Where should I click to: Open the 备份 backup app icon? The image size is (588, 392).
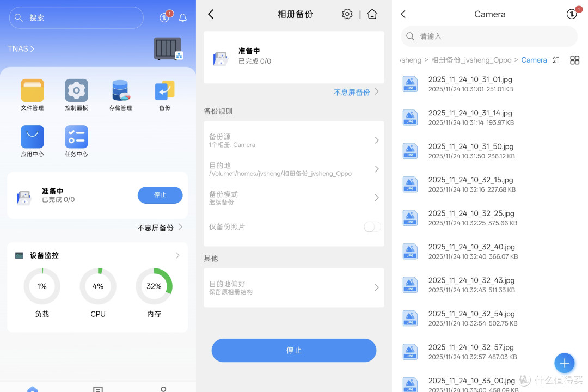click(x=164, y=90)
